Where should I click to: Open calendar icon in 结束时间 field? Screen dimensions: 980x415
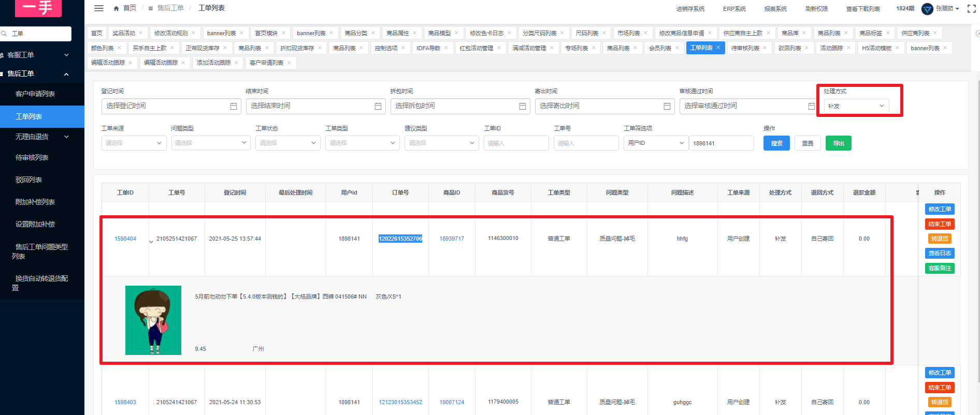pyautogui.click(x=378, y=106)
